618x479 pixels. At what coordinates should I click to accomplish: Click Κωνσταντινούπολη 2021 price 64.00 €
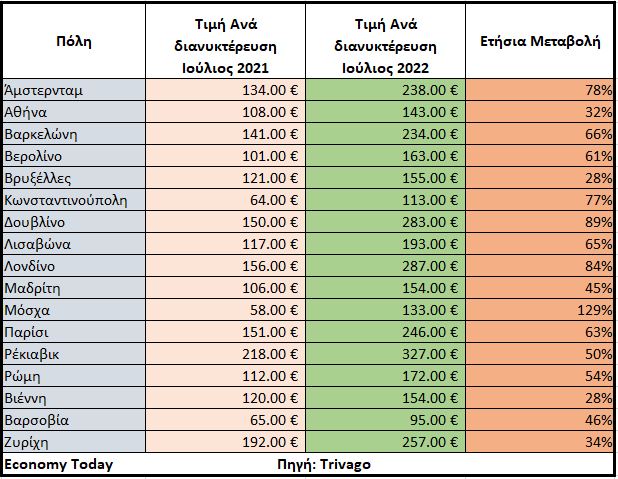click(224, 200)
